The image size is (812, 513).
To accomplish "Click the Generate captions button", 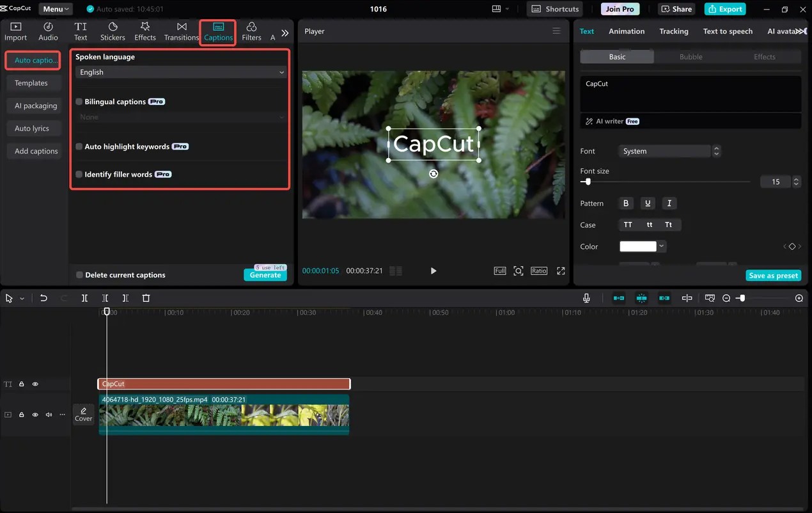I will pos(265,275).
